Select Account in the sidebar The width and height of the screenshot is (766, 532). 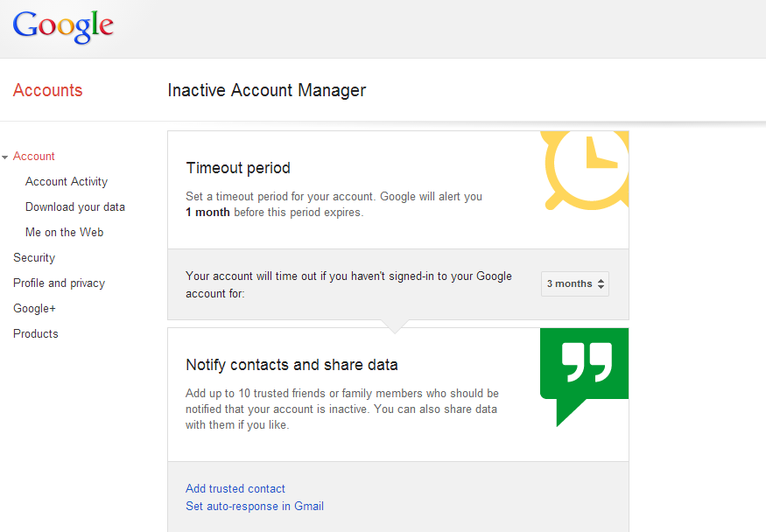(34, 156)
